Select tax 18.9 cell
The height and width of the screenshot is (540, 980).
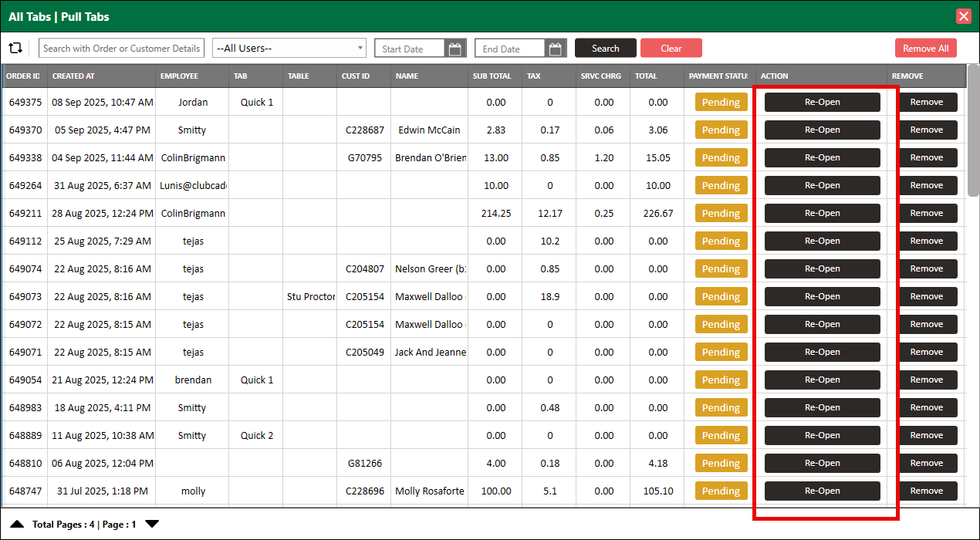[x=549, y=296]
